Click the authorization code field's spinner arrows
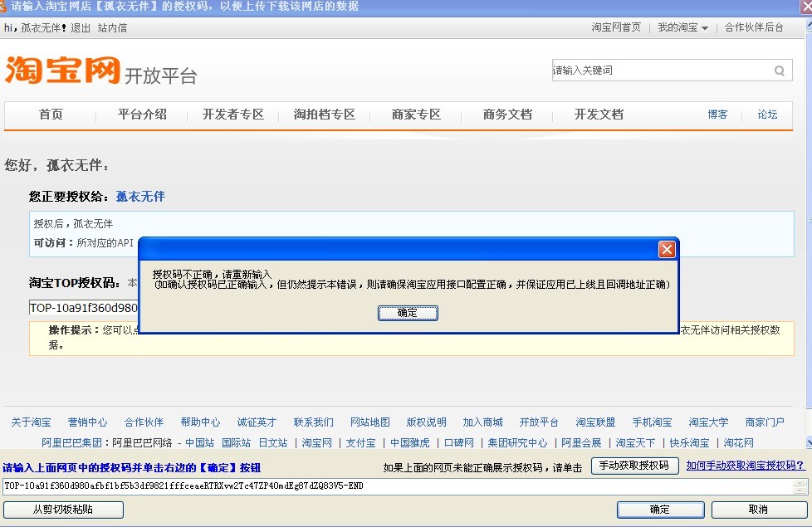This screenshot has width=812, height=527. (800, 486)
